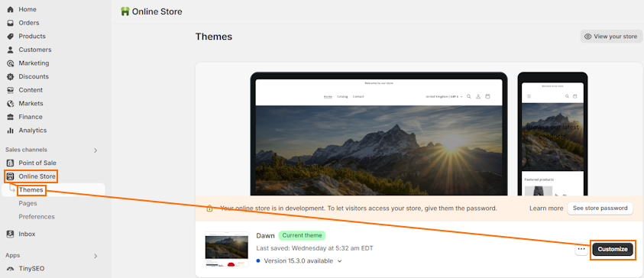Click the Sales channels label
Image resolution: width=644 pixels, height=278 pixels.
(x=26, y=150)
